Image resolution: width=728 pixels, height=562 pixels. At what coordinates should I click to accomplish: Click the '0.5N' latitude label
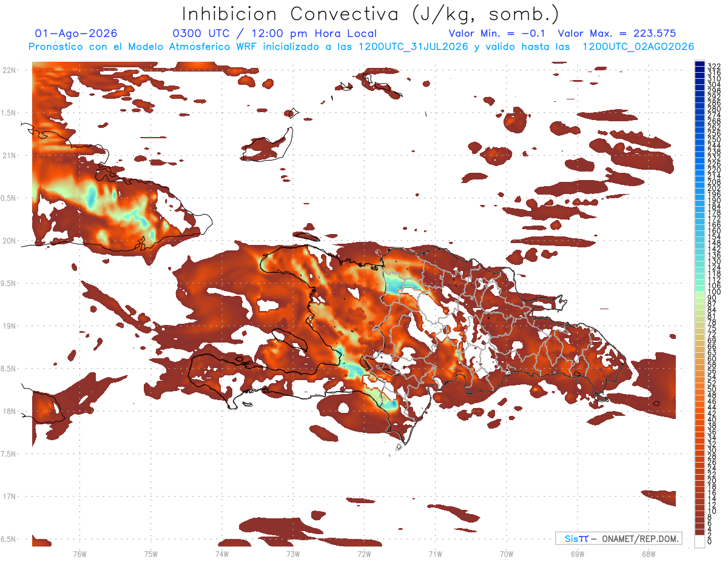click(8, 198)
